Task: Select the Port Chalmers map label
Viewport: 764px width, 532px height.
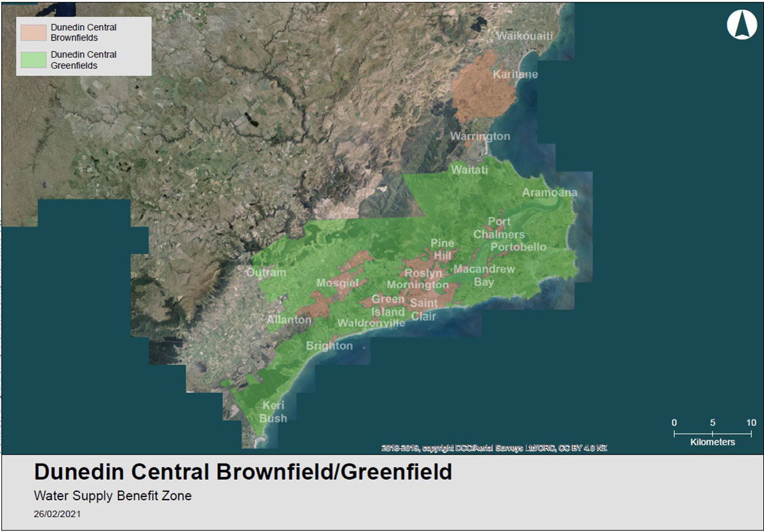Action: (x=499, y=228)
